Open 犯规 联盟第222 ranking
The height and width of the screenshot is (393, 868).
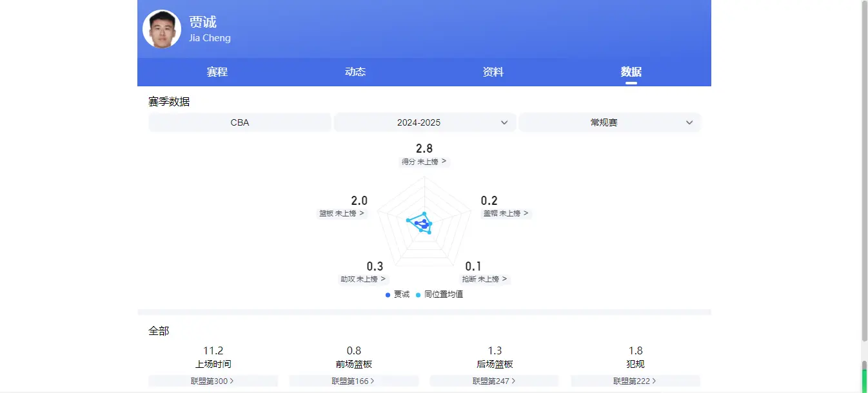pos(635,381)
